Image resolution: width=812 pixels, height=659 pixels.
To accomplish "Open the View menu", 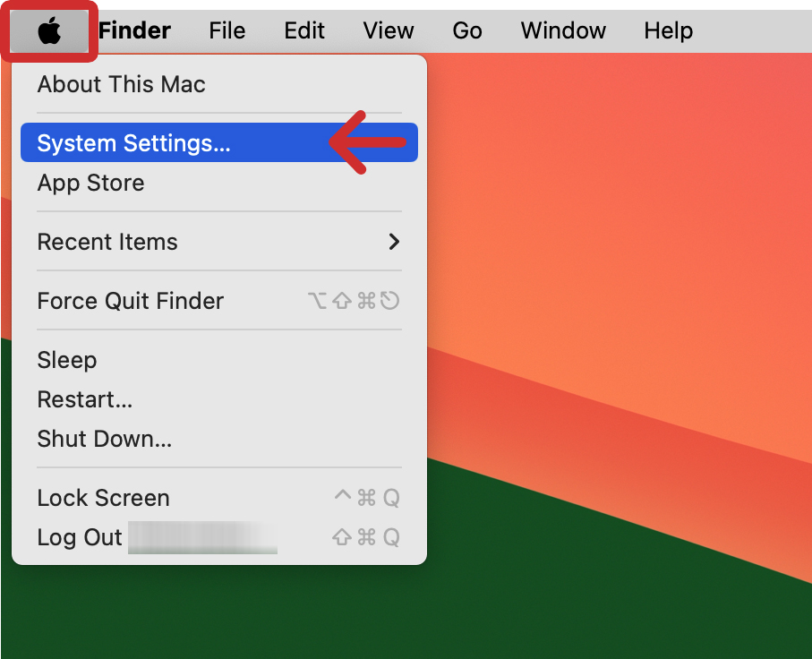I will pos(389,31).
